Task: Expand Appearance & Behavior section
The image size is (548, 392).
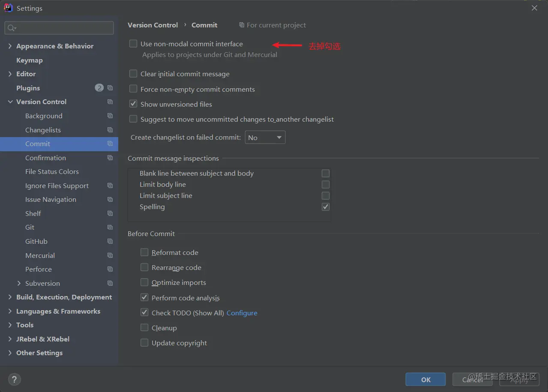Action: [10, 46]
